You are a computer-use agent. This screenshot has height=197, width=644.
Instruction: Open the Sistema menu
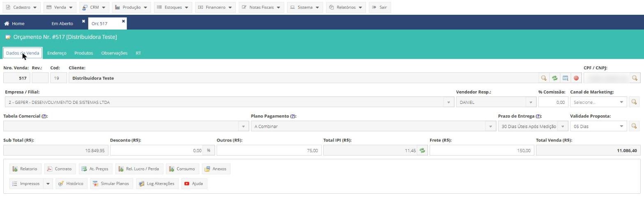click(x=305, y=7)
